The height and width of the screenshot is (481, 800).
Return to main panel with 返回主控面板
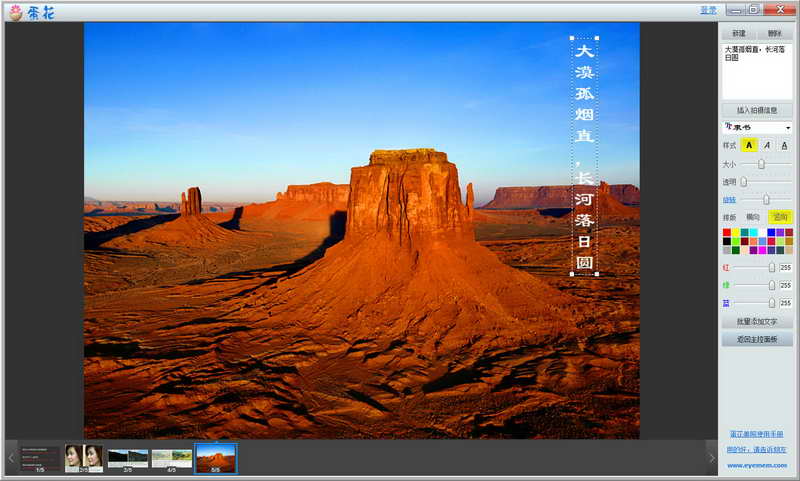[x=757, y=339]
